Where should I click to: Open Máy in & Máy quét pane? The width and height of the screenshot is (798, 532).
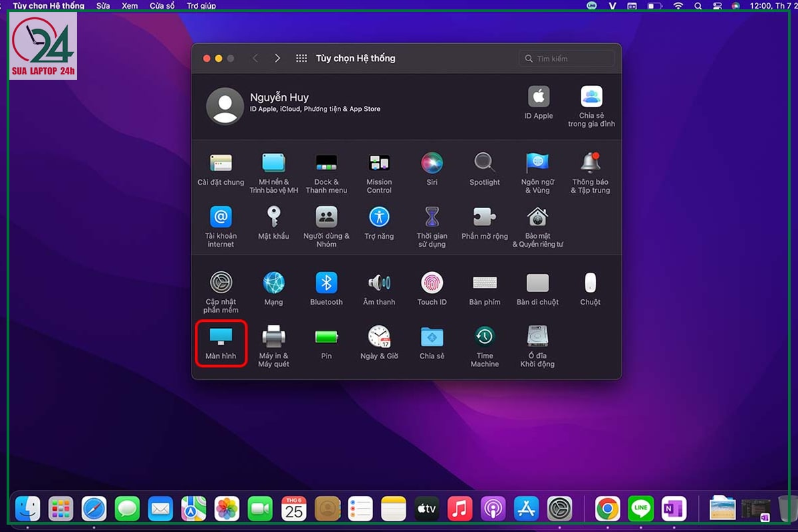pos(273,346)
